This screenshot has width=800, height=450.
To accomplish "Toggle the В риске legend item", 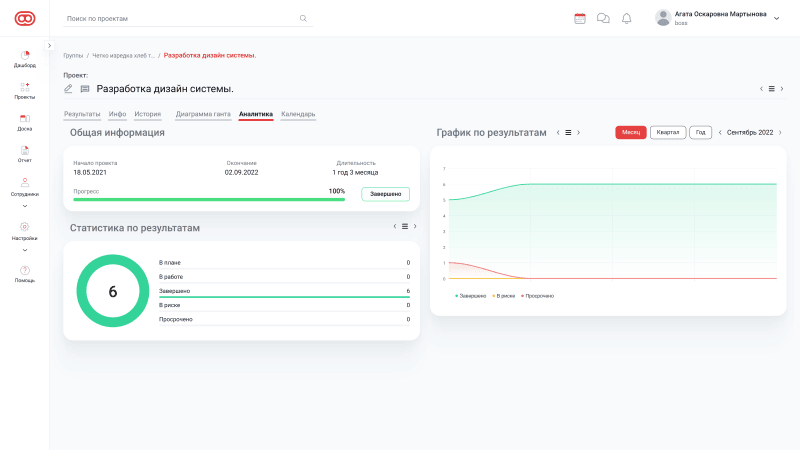I will 507,296.
